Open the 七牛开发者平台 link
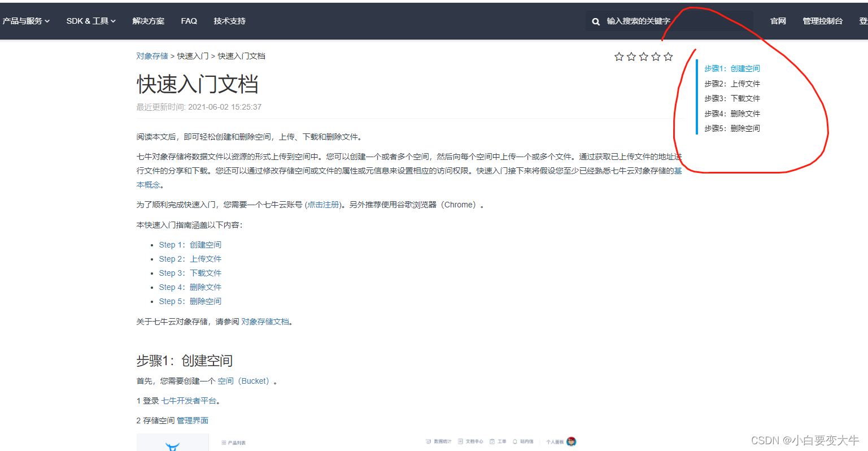Viewport: 868px width, 451px height. coord(189,401)
